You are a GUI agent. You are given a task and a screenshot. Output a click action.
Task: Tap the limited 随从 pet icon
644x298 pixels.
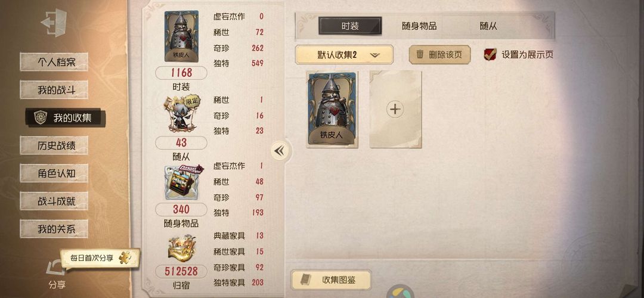(181, 114)
